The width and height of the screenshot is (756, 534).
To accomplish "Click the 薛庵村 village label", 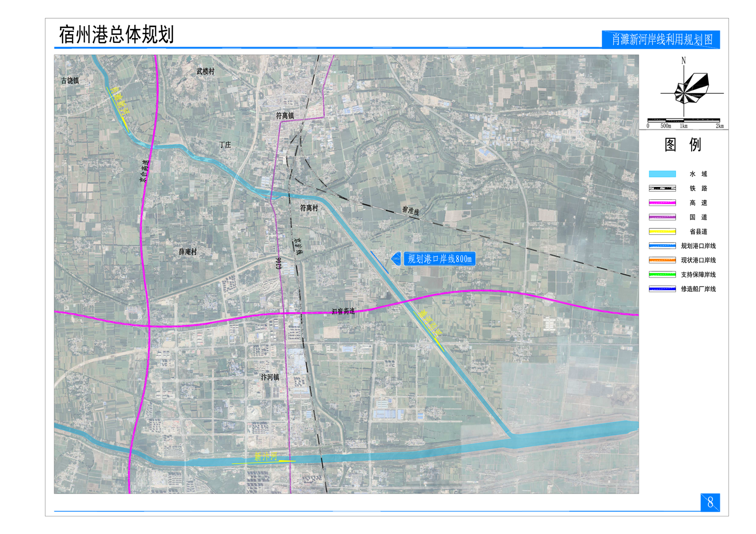I will click(188, 252).
